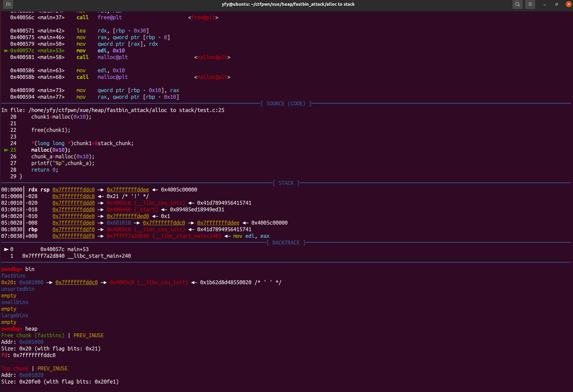573x392 pixels.
Task: Click the 'pwndbg> bin' command line
Action: point(18,269)
